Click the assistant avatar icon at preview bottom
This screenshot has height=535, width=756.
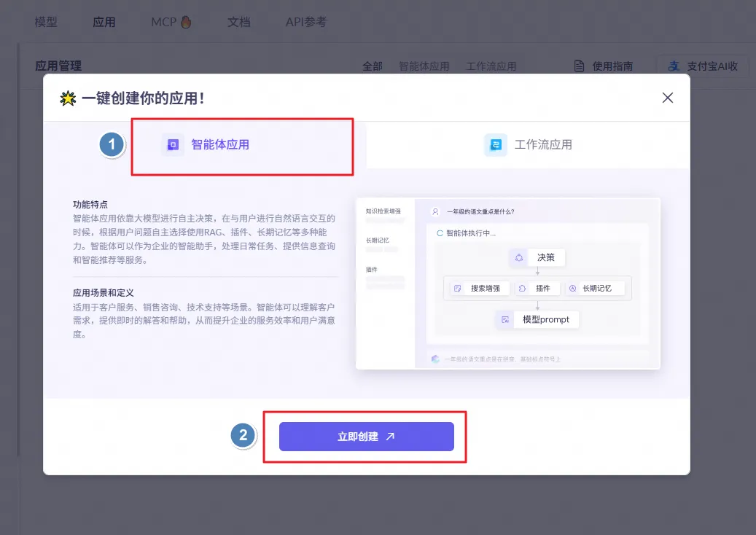pos(435,359)
